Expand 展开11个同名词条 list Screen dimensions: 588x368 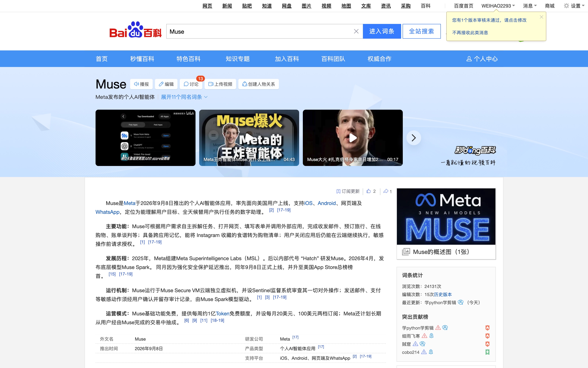(x=184, y=97)
